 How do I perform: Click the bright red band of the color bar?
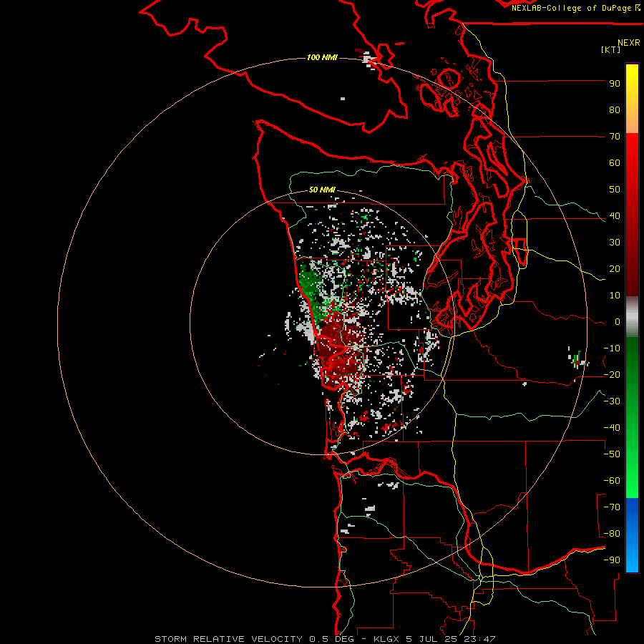pyautogui.click(x=632, y=150)
